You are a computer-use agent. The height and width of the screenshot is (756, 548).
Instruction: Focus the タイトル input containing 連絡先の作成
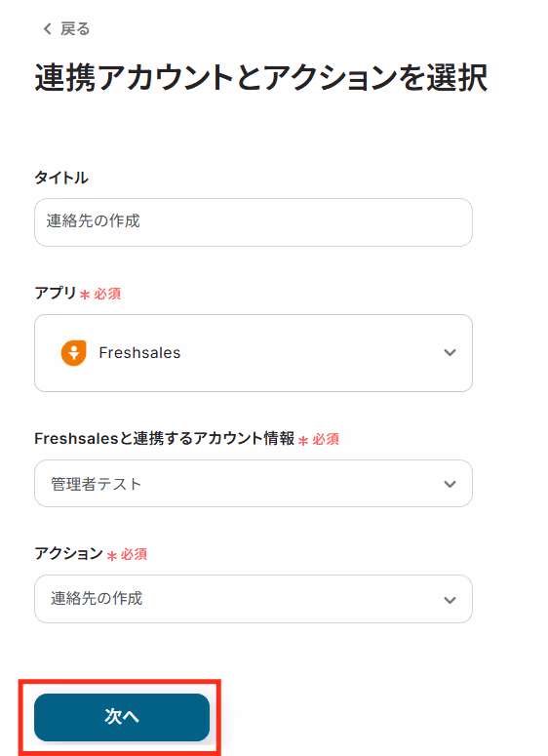point(253,222)
